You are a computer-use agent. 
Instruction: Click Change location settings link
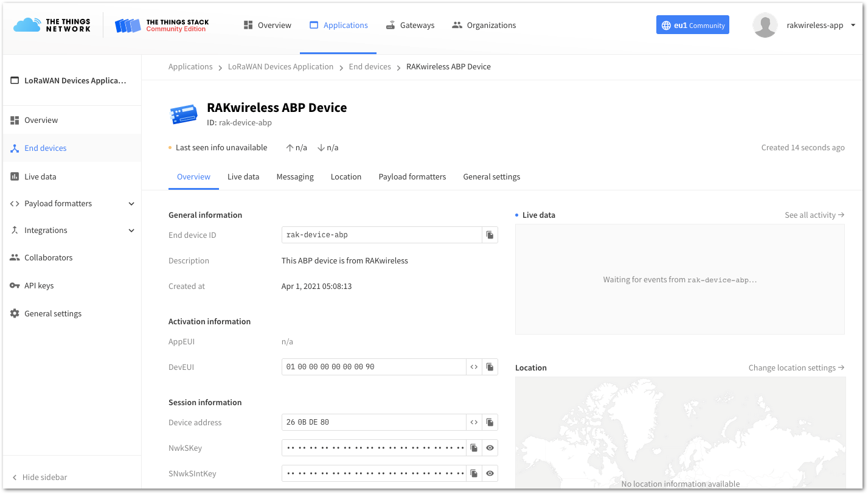tap(796, 367)
